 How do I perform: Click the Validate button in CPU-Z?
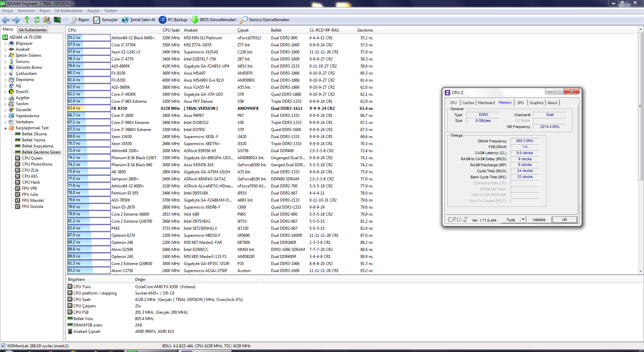(x=539, y=220)
